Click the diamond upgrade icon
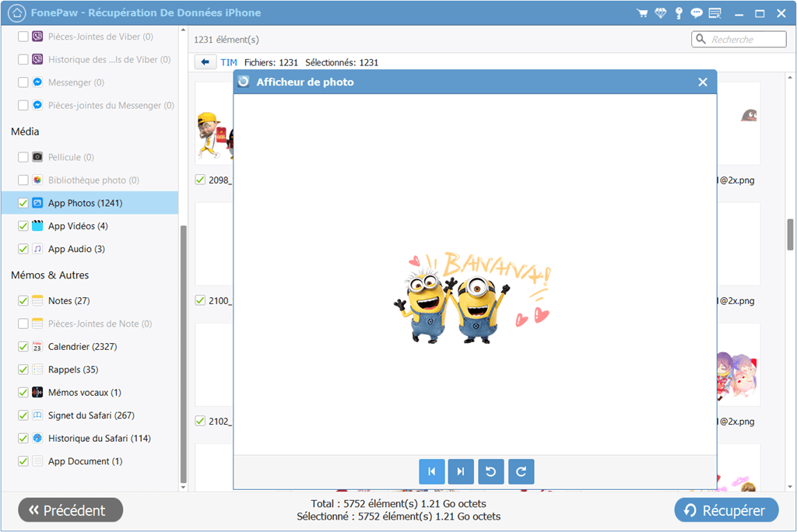 (x=660, y=13)
